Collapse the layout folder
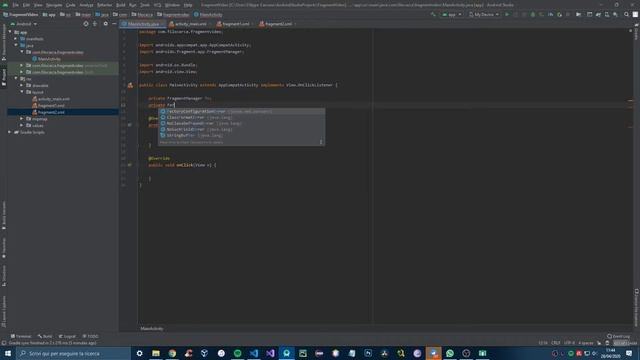This screenshot has height=360, width=640. point(22,92)
